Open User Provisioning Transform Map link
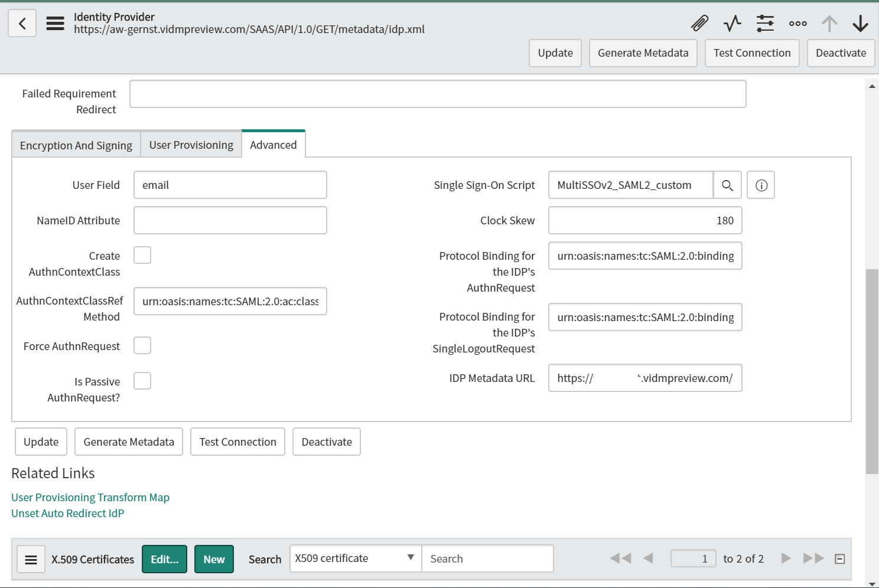The height and width of the screenshot is (588, 879). [90, 498]
